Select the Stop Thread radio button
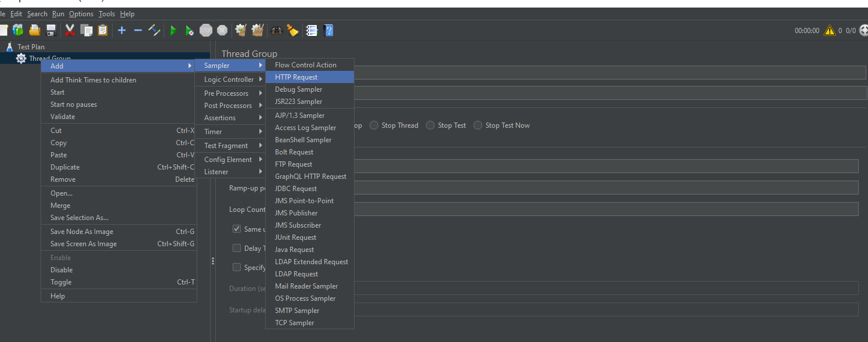This screenshot has height=342, width=868. [374, 125]
